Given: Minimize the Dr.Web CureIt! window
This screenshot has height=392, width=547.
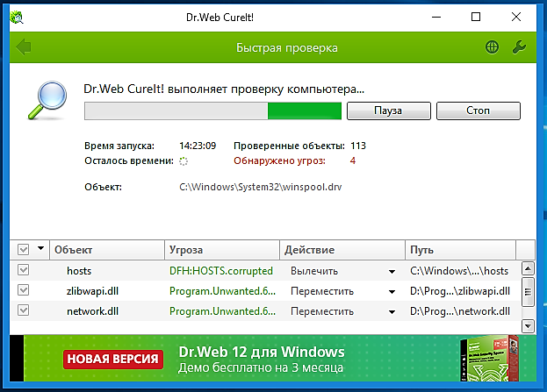Looking at the screenshot, I should (436, 17).
